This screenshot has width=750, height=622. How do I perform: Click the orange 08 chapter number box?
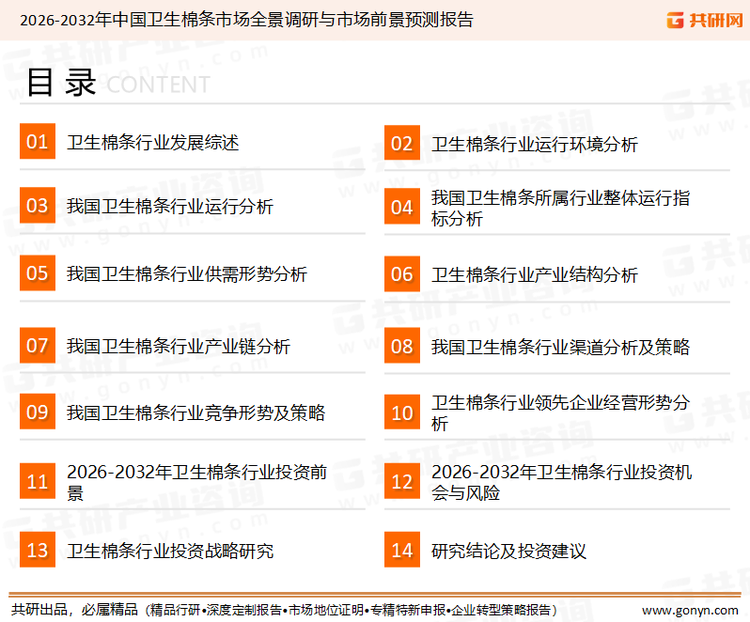click(x=402, y=345)
